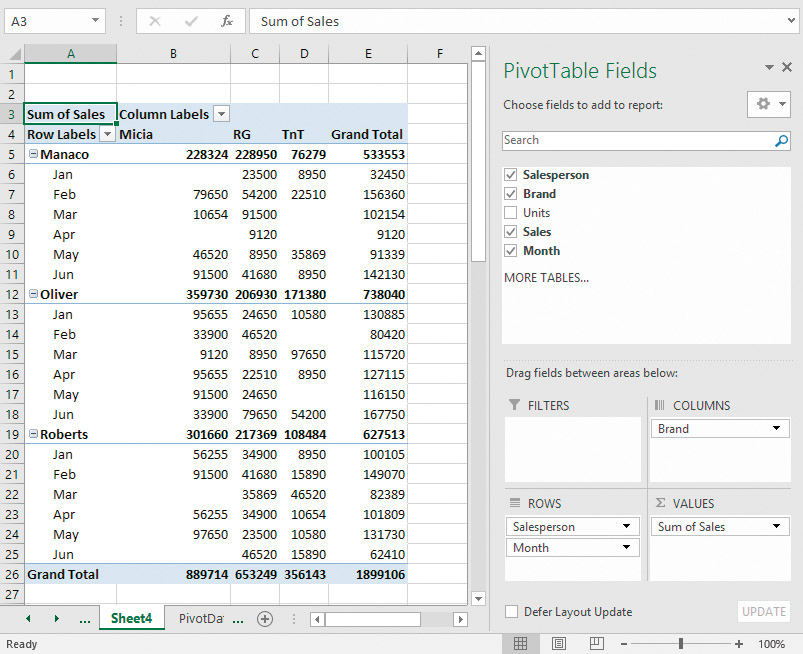Click the vertical scrollbar up arrow

[x=478, y=53]
